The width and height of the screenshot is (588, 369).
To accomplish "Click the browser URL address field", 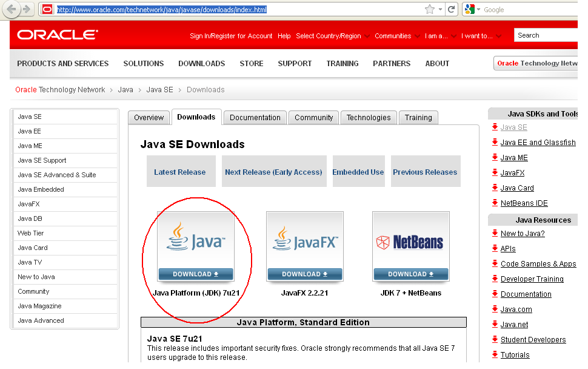I will (240, 9).
